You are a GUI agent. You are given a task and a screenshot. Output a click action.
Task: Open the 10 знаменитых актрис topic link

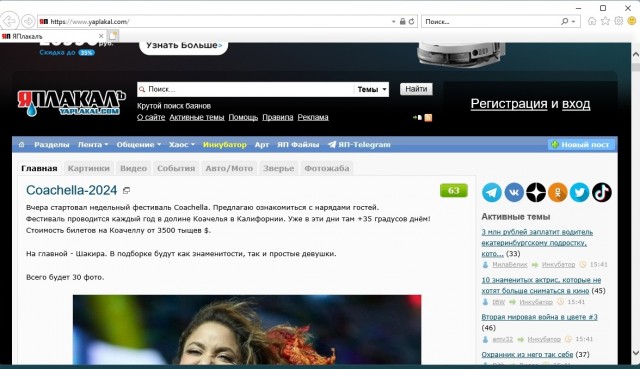tap(541, 285)
